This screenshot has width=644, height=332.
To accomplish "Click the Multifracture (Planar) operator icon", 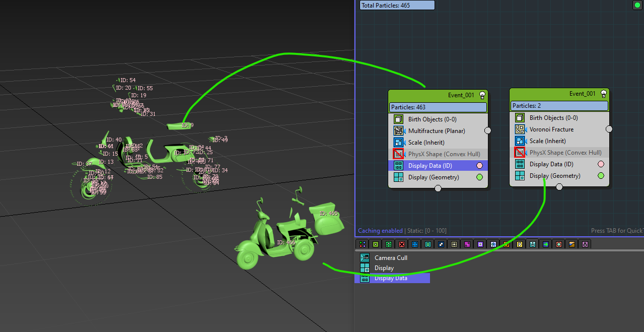I will (398, 131).
